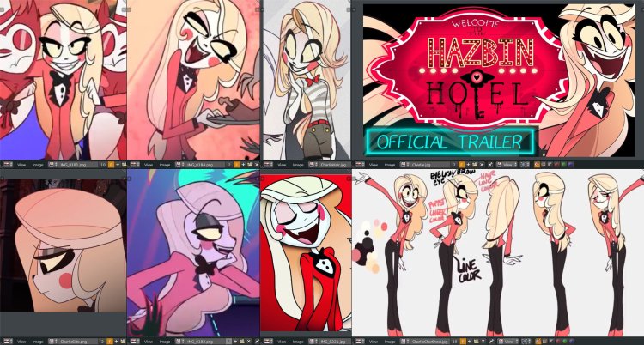The image size is (644, 345).
Task: Open Image menu of IMG_0182.png editor
Action: [165, 341]
